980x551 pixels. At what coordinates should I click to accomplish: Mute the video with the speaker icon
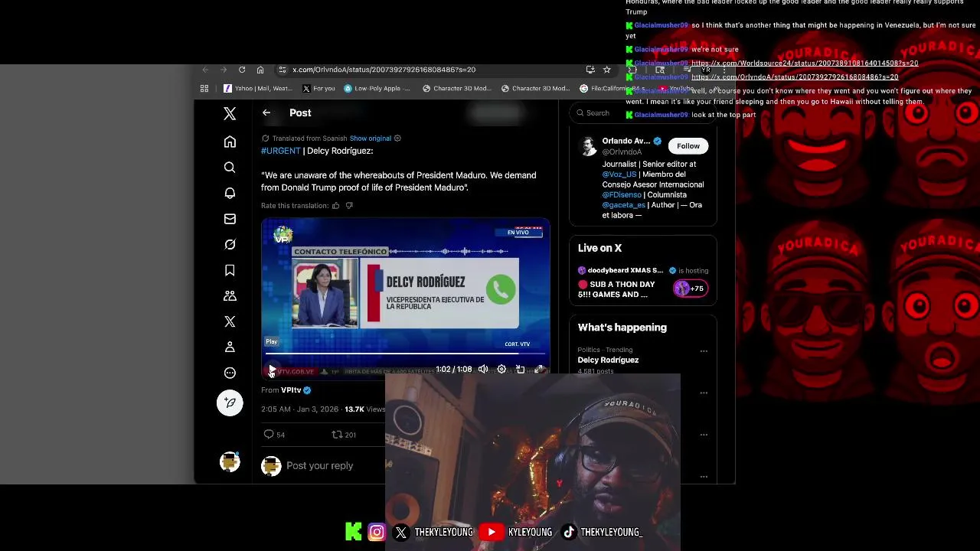click(483, 370)
